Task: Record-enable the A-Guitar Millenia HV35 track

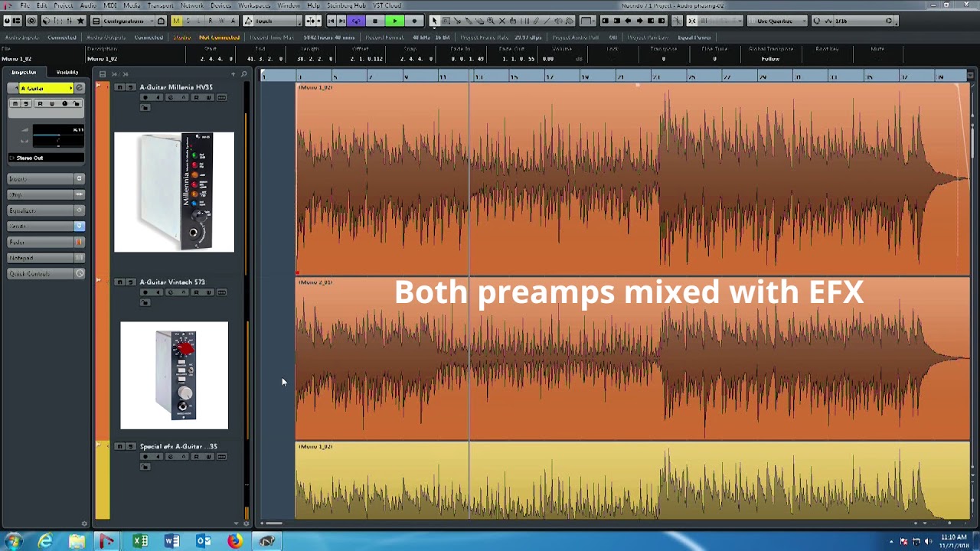Action: [145, 98]
